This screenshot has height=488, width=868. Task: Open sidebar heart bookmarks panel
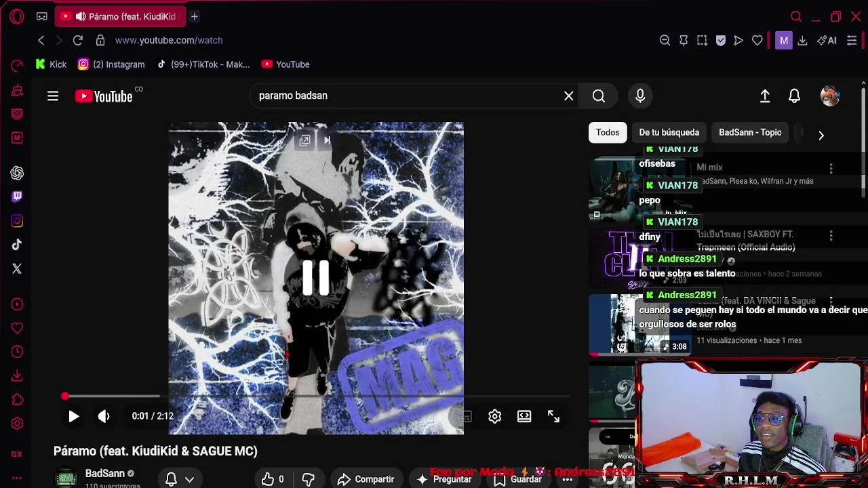pyautogui.click(x=17, y=328)
